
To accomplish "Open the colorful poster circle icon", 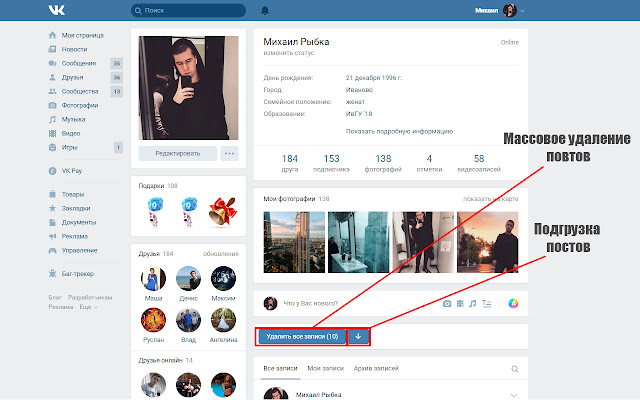I will pos(514,303).
